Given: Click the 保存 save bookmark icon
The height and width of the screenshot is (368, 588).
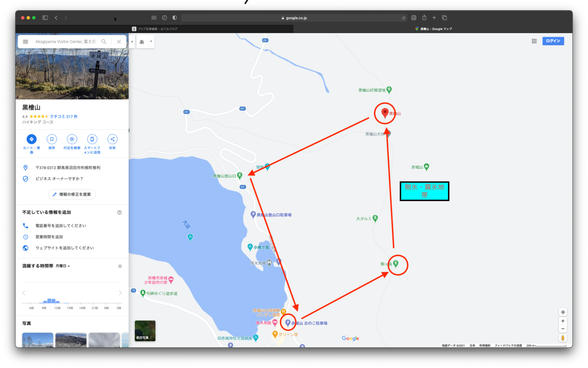Looking at the screenshot, I should pos(51,139).
